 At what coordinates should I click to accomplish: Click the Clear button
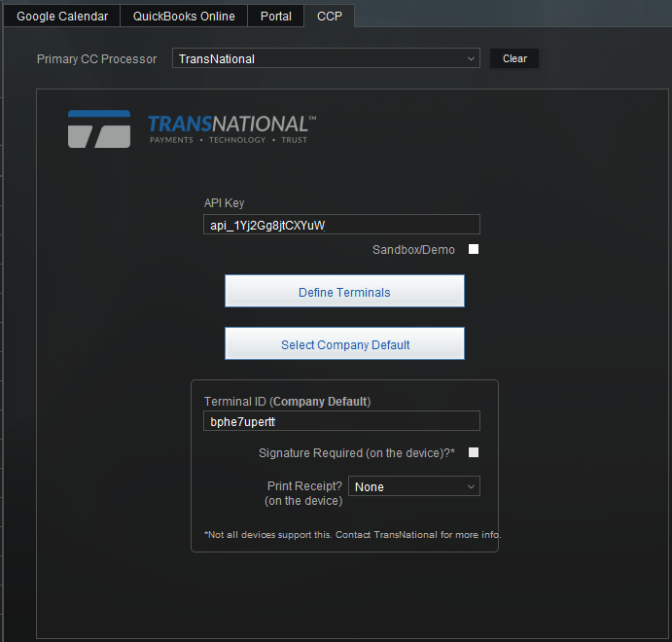[514, 58]
